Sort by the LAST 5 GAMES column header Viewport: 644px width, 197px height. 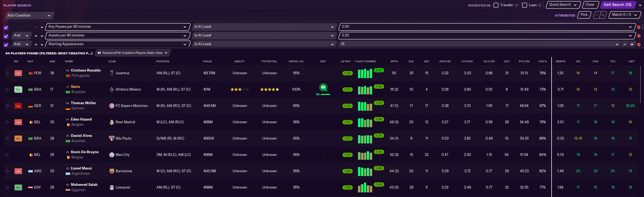click(x=366, y=61)
